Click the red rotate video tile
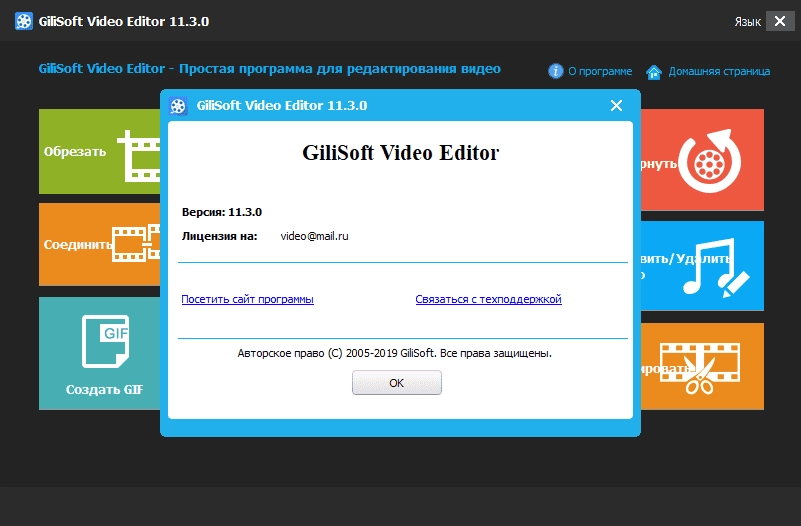Image resolution: width=801 pixels, height=526 pixels. [x=702, y=160]
